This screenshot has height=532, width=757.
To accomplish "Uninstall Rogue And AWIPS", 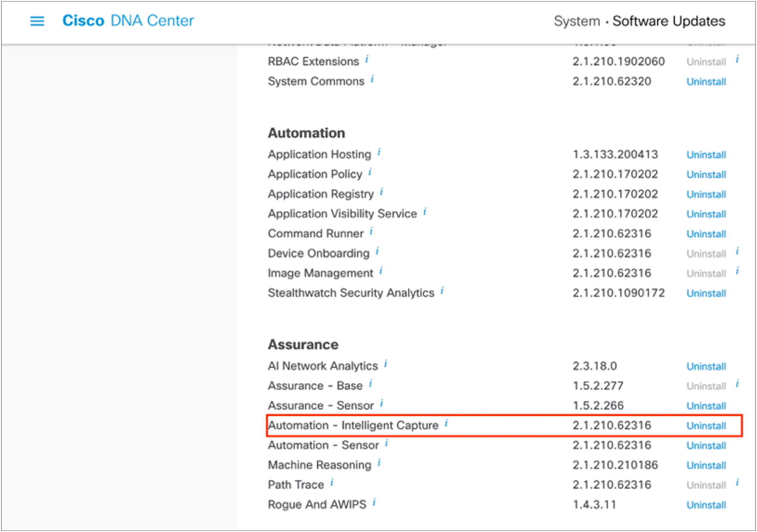I will coord(706,505).
